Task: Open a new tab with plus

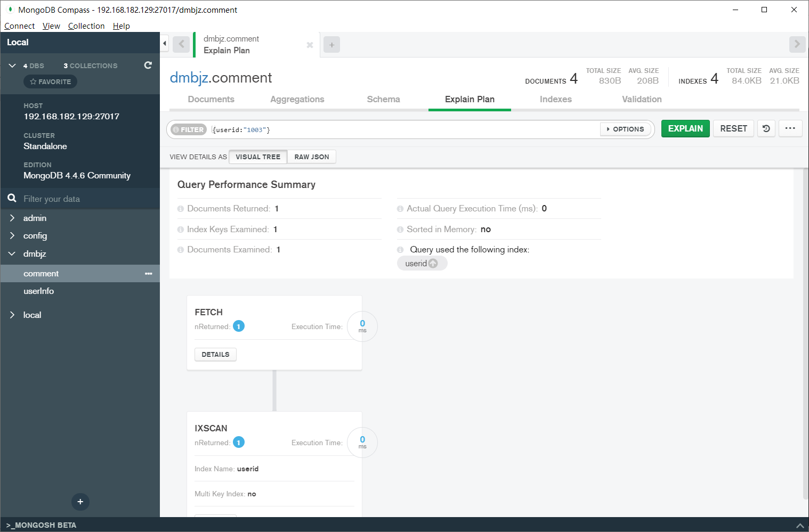Action: 331,45
